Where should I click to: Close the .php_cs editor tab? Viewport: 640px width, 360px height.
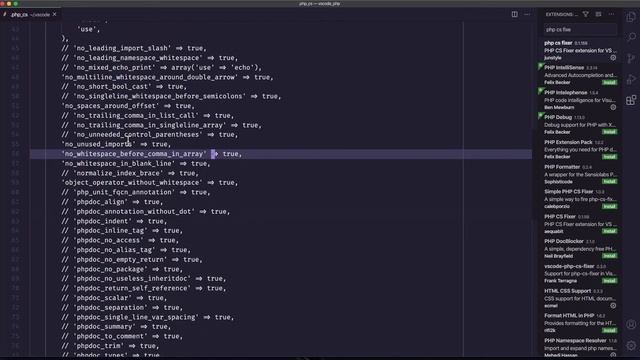click(x=54, y=14)
